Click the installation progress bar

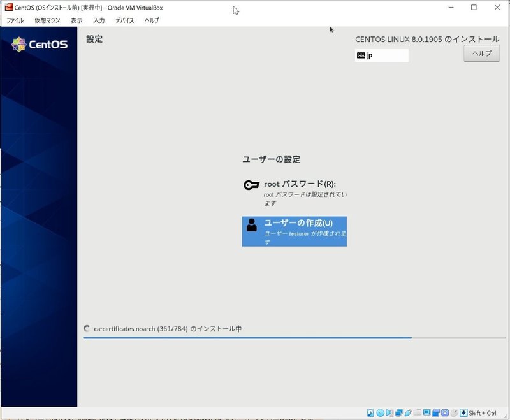295,338
